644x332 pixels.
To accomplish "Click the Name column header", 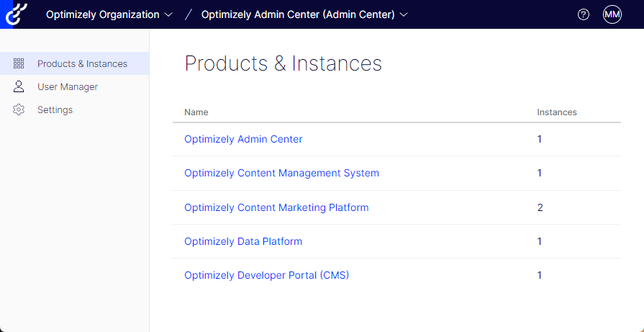I will coord(196,112).
